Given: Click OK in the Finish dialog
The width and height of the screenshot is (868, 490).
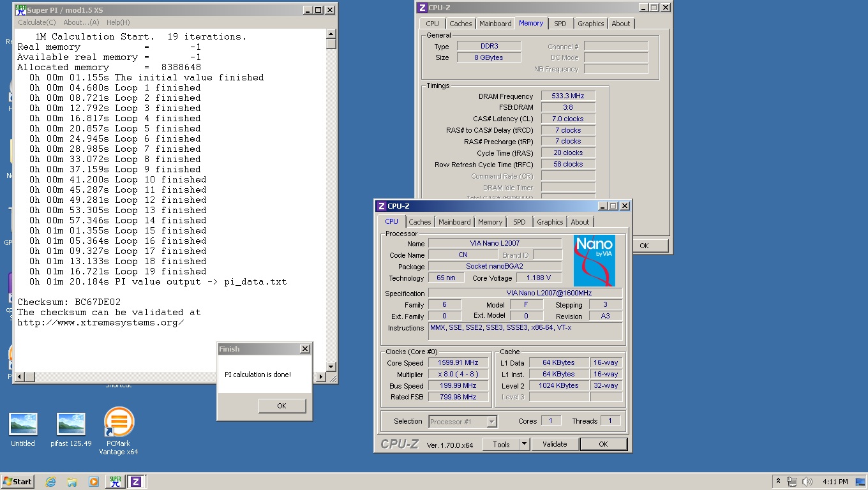Looking at the screenshot, I should click(x=282, y=406).
